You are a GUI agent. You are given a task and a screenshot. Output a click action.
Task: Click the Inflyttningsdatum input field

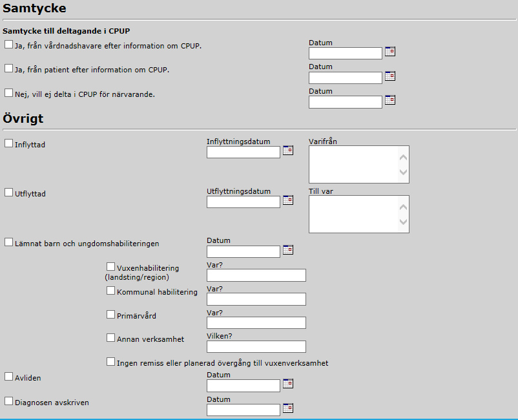243,152
